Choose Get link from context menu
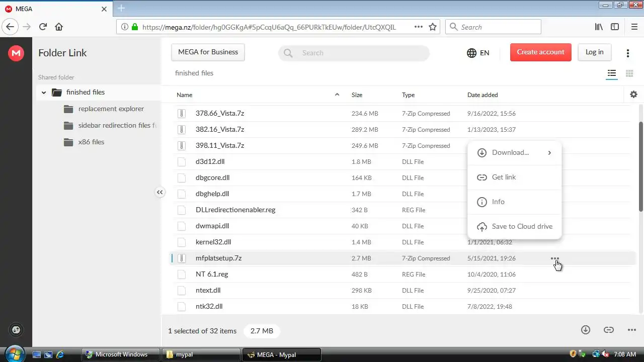644x362 pixels. pyautogui.click(x=514, y=177)
